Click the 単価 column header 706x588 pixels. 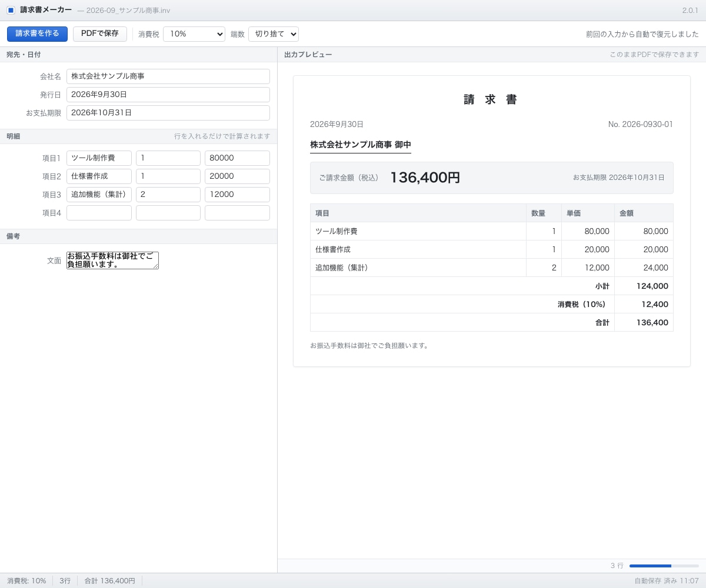(x=588, y=213)
